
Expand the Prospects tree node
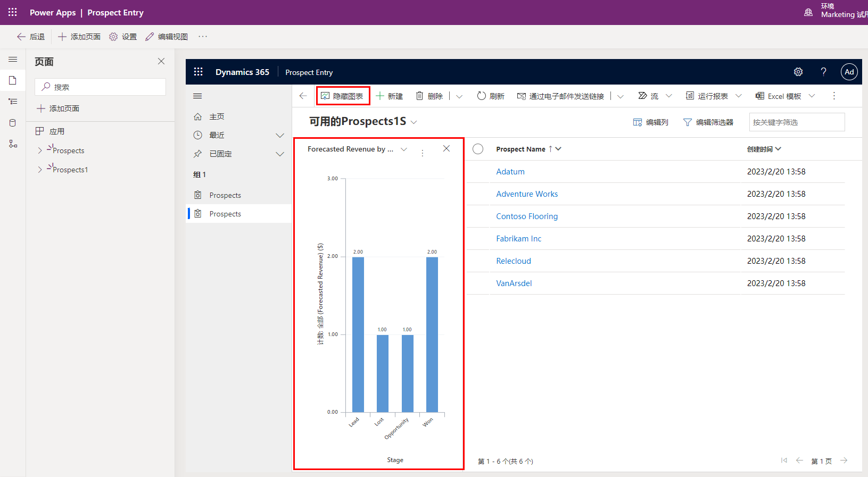pos(40,150)
